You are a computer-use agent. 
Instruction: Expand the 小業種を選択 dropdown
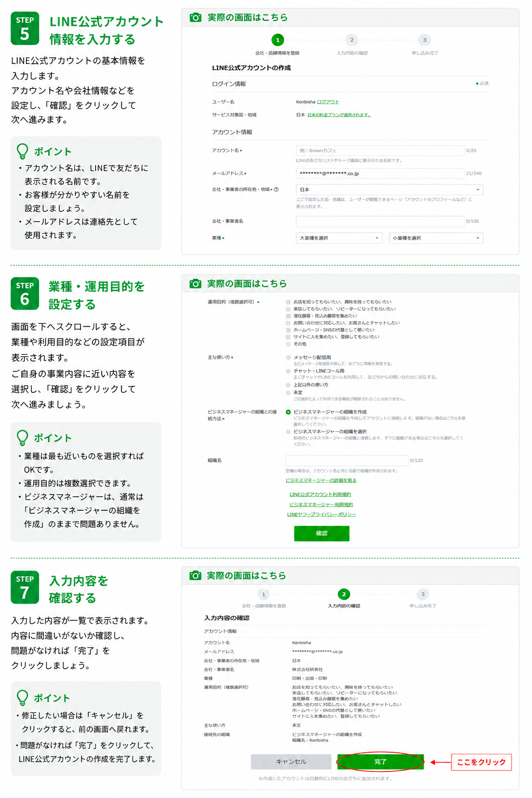click(x=436, y=238)
